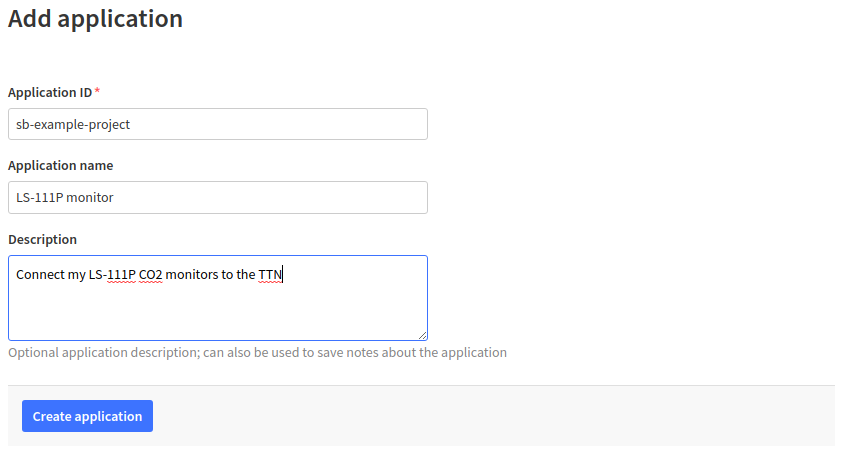Click the empty lower area of Description textarea
The width and height of the screenshot is (863, 463).
tap(217, 315)
